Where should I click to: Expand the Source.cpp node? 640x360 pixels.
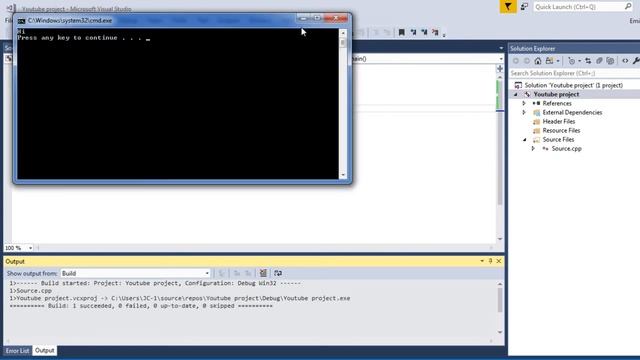pos(533,149)
